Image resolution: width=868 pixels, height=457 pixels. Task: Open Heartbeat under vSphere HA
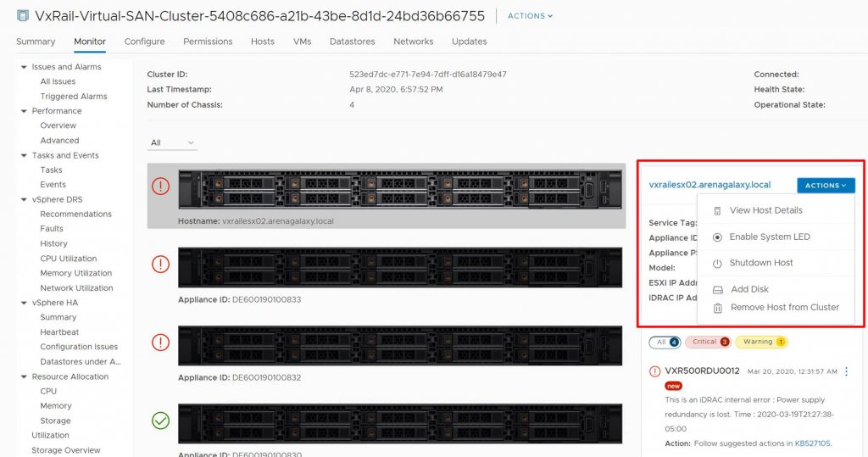coord(59,332)
